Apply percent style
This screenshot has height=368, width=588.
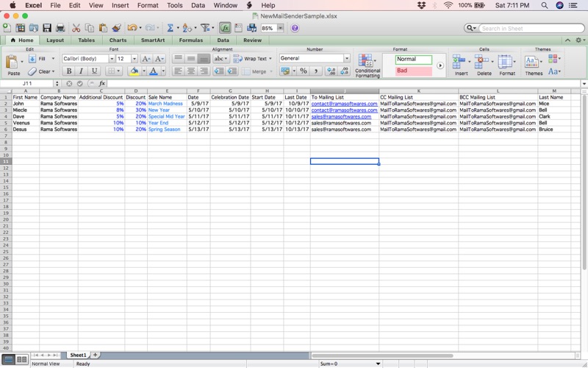(304, 71)
